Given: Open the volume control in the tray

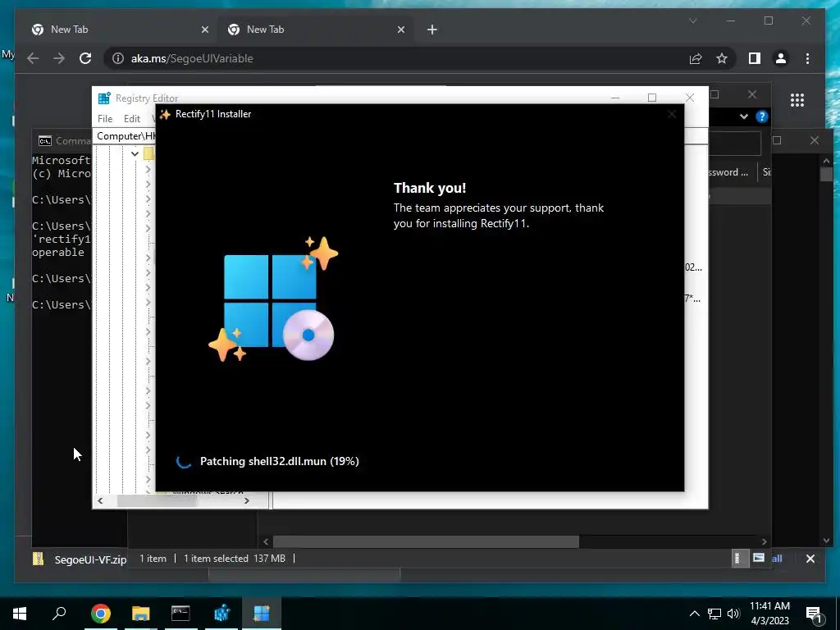Looking at the screenshot, I should click(733, 614).
